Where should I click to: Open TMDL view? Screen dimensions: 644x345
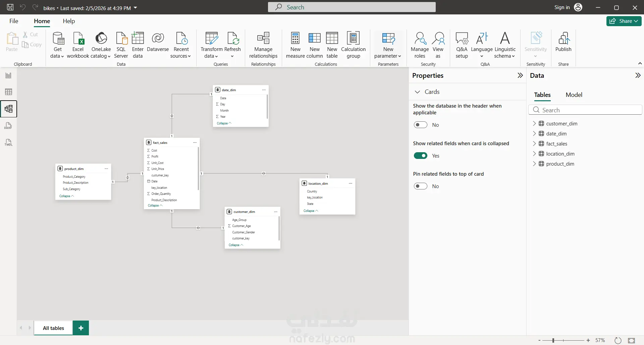point(8,142)
